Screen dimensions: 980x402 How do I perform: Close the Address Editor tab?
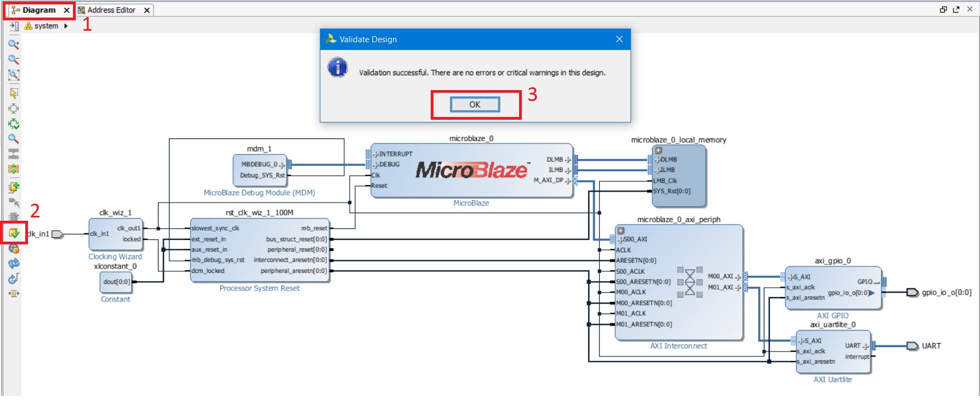pos(147,10)
